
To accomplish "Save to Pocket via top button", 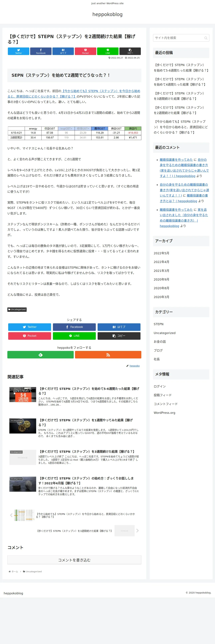I will (x=85, y=51).
